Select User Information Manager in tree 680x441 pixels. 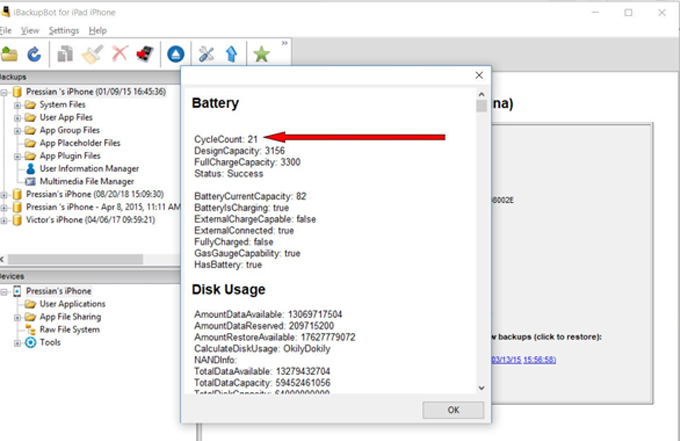click(88, 169)
